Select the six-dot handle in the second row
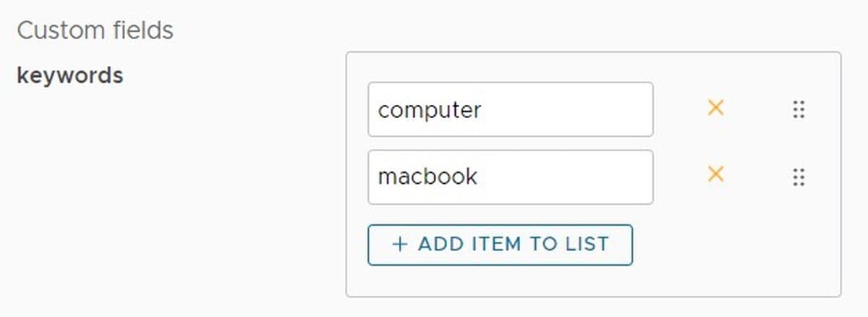The image size is (868, 317). point(799,177)
